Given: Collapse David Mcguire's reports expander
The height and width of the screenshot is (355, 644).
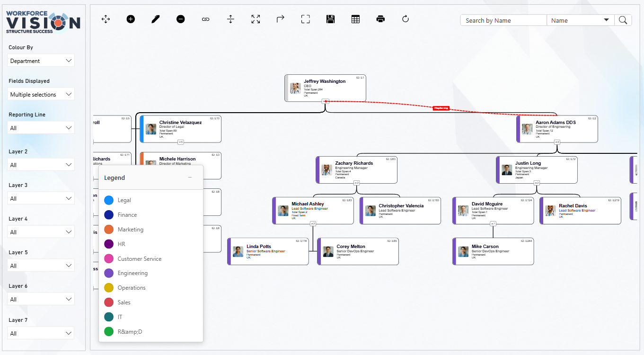Looking at the screenshot, I should click(493, 223).
